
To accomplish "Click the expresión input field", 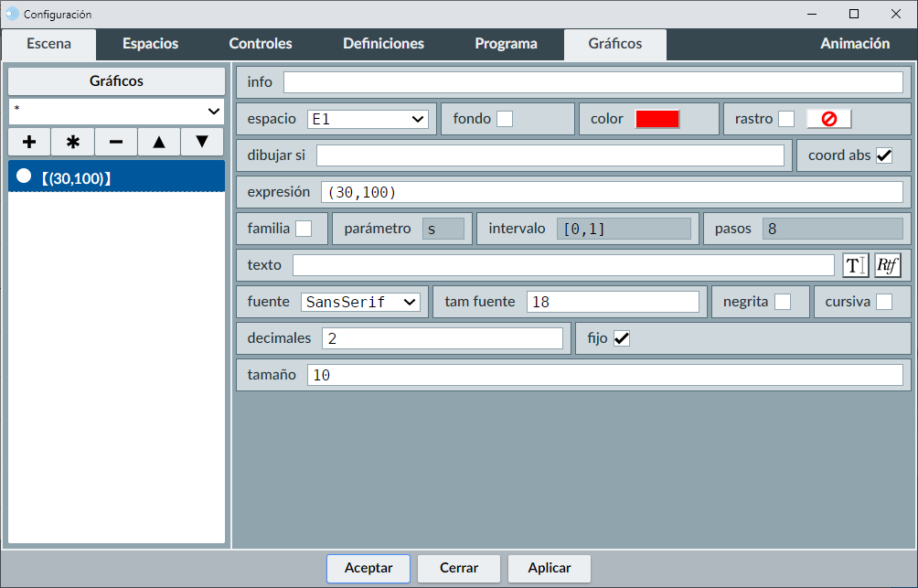I will pos(611,192).
